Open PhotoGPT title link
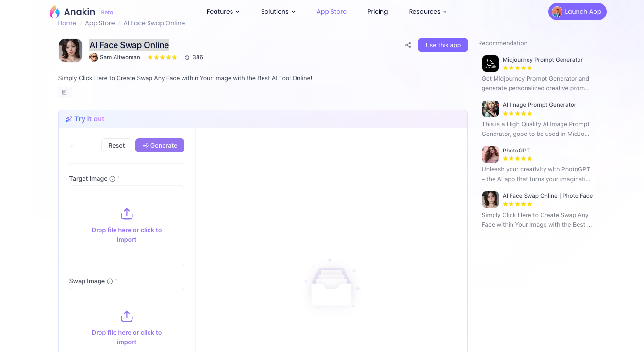The width and height of the screenshot is (644, 352). pyautogui.click(x=516, y=151)
